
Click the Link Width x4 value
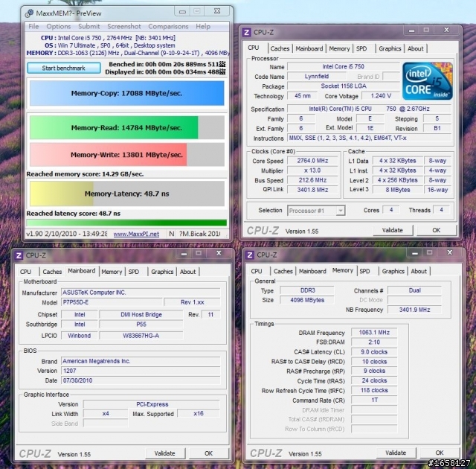coord(106,414)
